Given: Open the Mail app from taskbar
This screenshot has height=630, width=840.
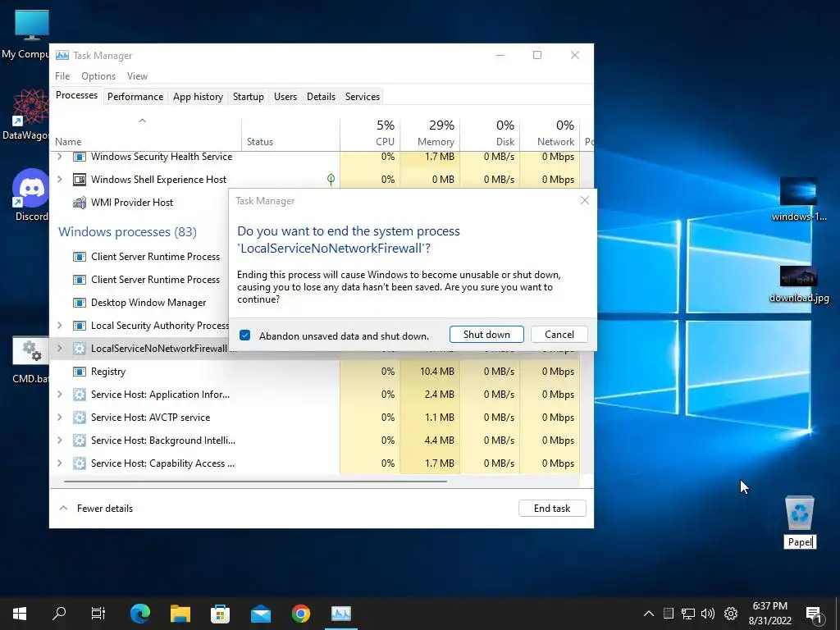Looking at the screenshot, I should tap(261, 614).
